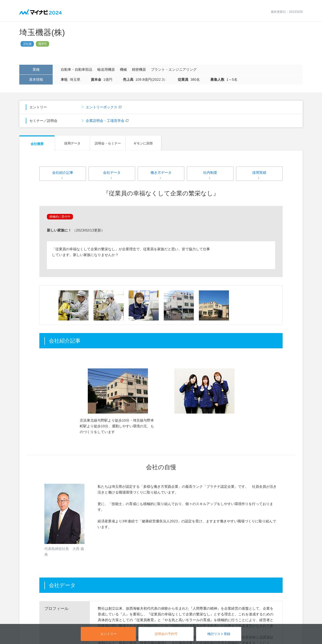Jump to 働き方データ section button
The width and height of the screenshot is (322, 644).
(161, 174)
